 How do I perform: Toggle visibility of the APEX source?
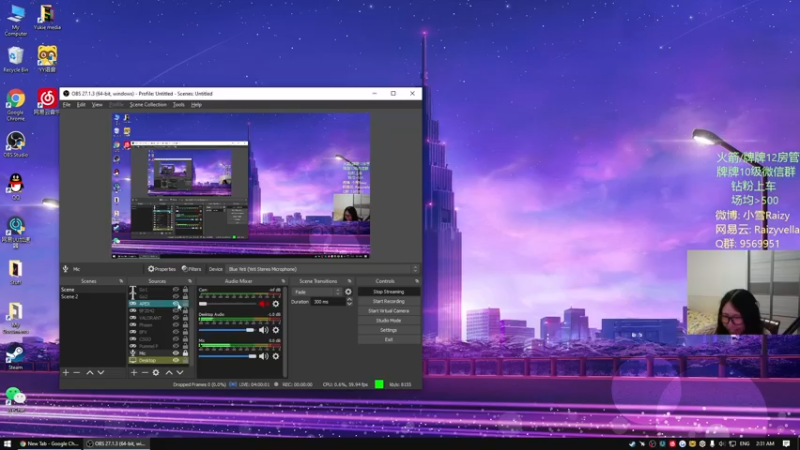tap(176, 304)
